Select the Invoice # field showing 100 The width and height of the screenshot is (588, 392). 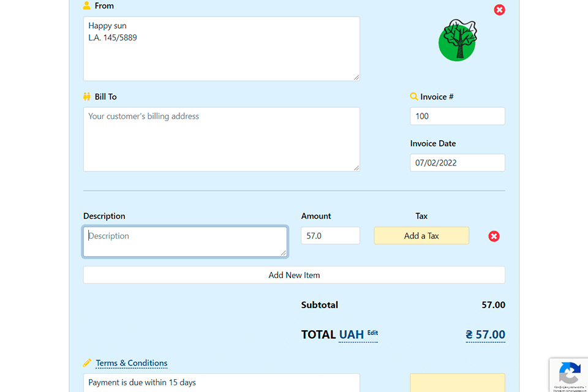[458, 116]
